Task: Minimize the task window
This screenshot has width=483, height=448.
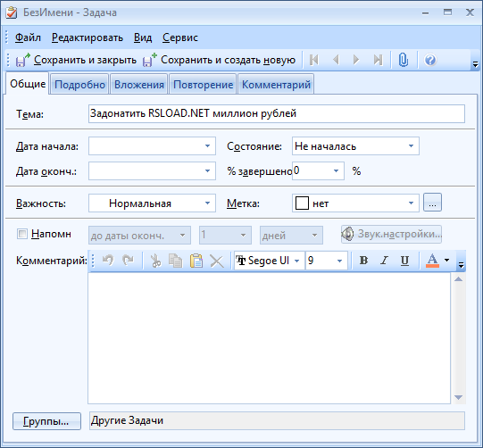Action: click(425, 12)
